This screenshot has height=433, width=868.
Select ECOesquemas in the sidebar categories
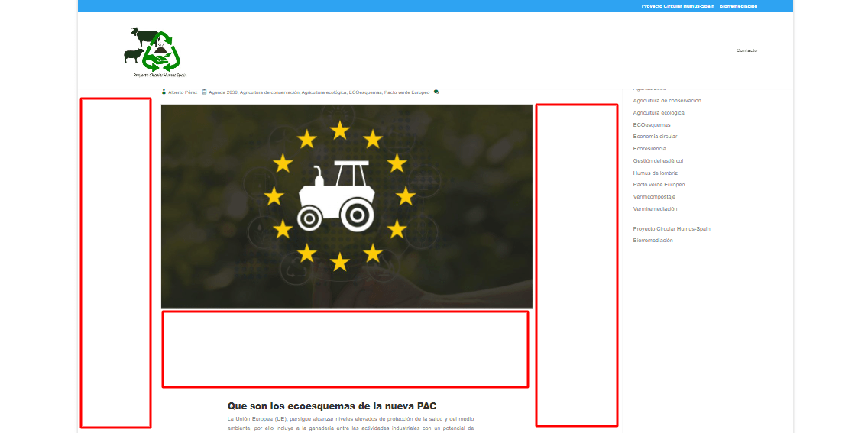(x=652, y=125)
